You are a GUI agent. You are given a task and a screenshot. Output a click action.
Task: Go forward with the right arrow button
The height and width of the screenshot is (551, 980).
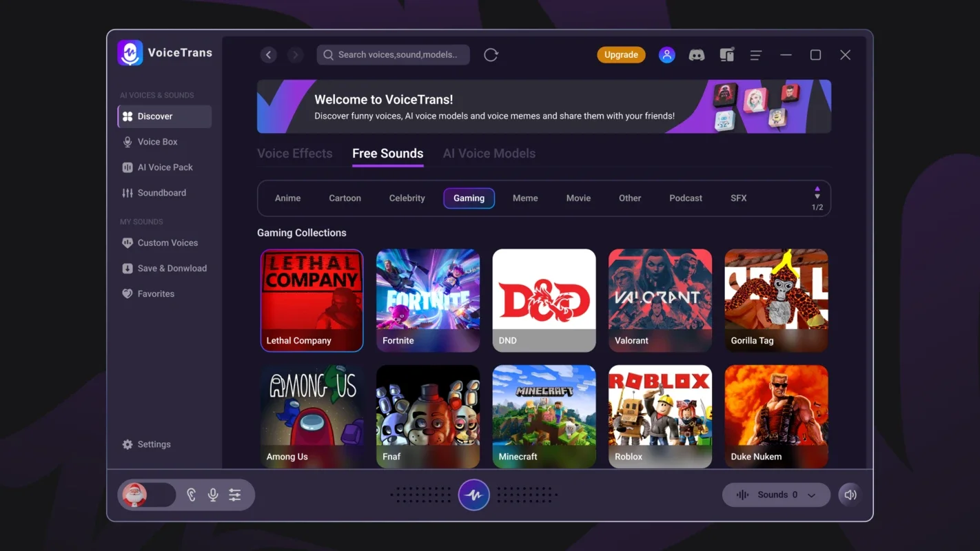point(295,55)
